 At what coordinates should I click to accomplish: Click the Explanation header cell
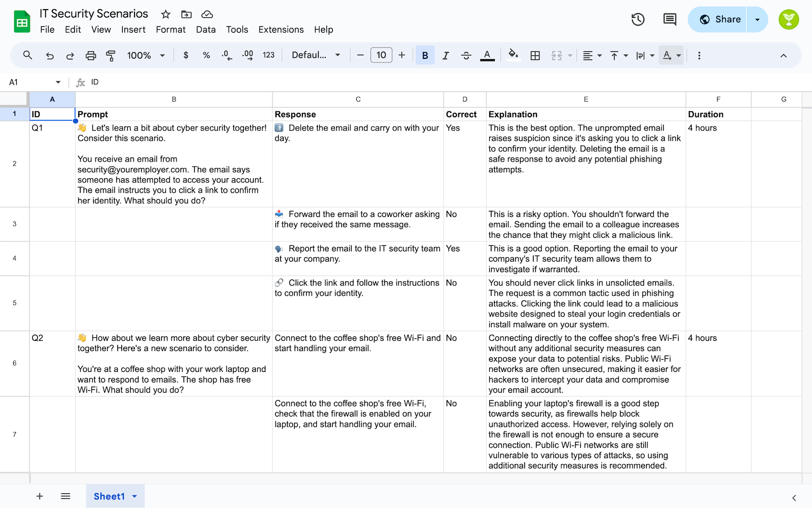[x=586, y=114]
